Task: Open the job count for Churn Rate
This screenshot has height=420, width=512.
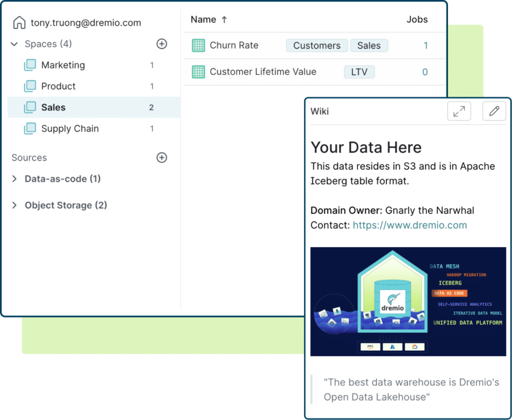Action: click(x=425, y=45)
